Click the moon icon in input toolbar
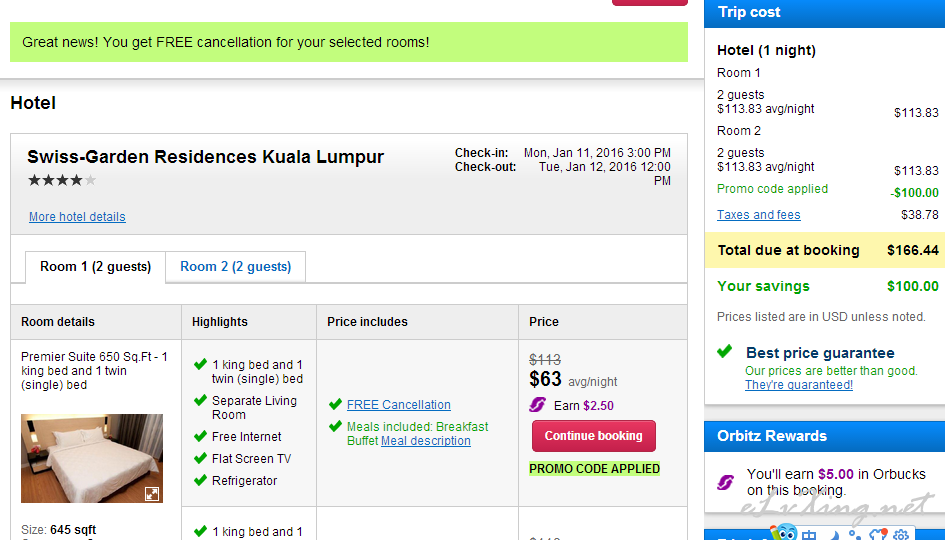 (835, 535)
